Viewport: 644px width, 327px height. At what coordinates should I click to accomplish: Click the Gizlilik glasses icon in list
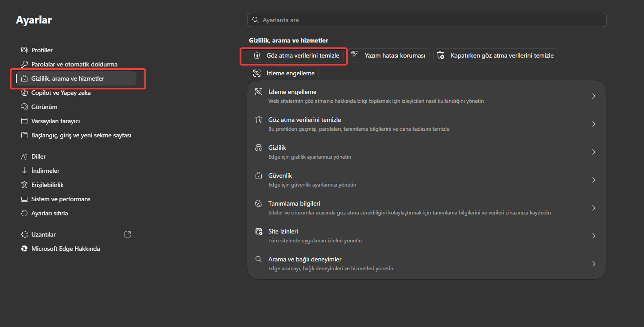(259, 148)
